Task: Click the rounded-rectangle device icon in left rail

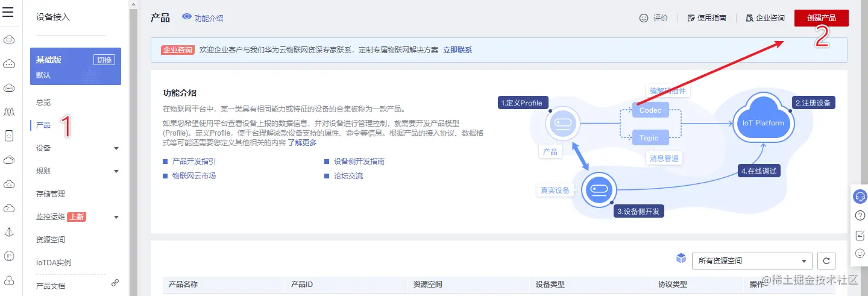Action: 9,136
